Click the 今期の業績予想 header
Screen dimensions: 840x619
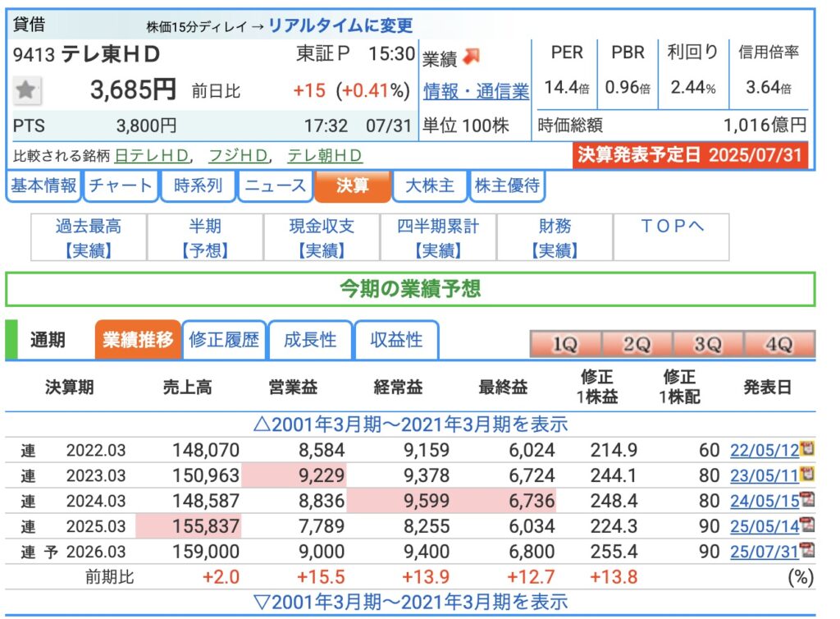coord(410,290)
